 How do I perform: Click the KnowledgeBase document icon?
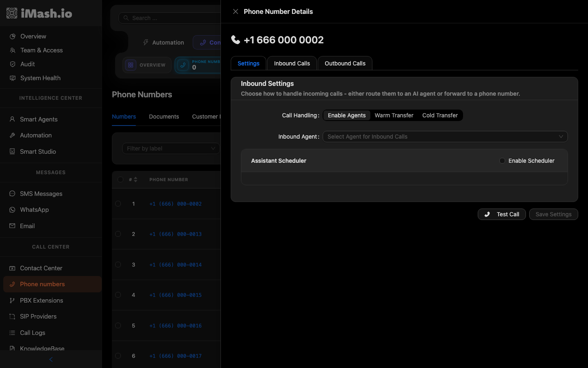click(x=12, y=348)
